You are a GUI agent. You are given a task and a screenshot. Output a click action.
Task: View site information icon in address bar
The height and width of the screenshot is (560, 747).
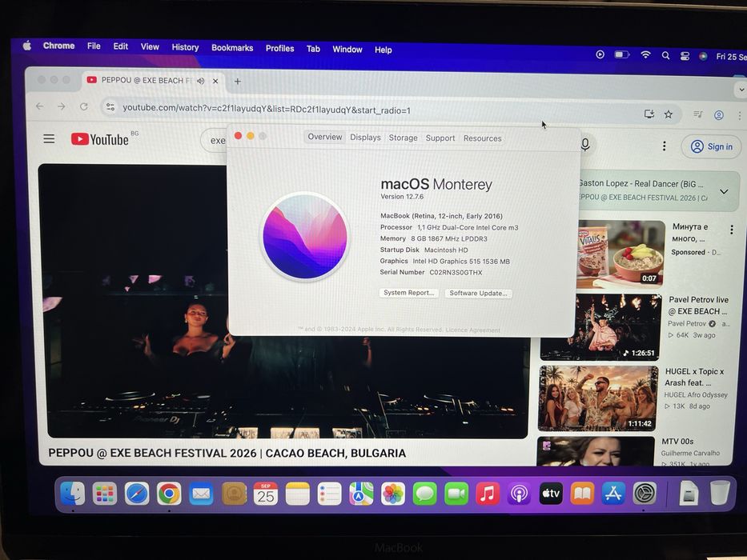[x=110, y=107]
